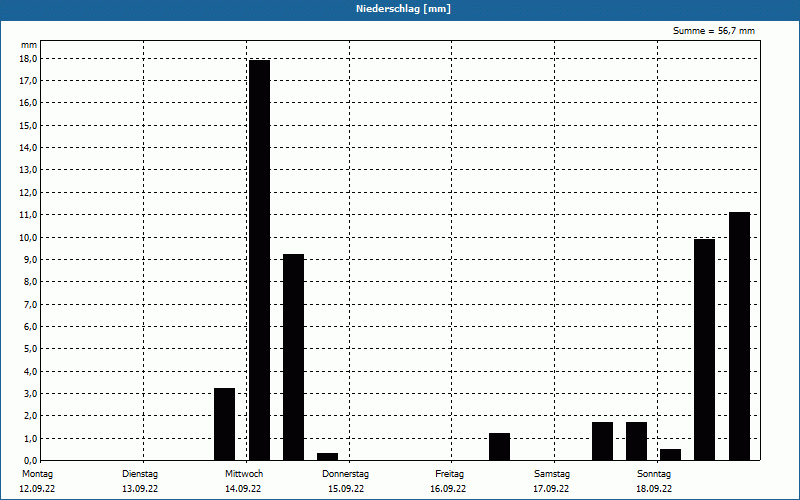800x500 pixels.
Task: Click the '10,0' y-axis label
Action: click(29, 237)
